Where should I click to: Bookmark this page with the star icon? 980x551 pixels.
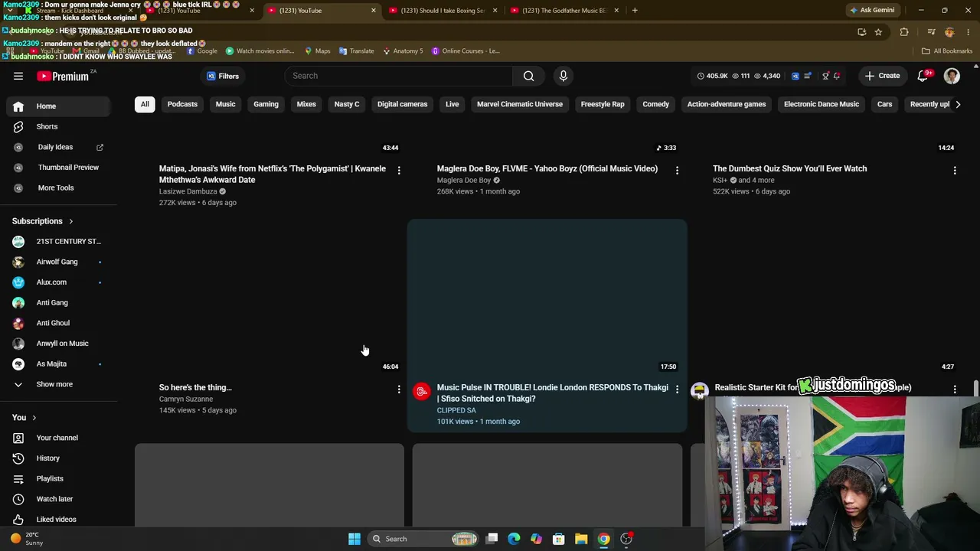(878, 32)
